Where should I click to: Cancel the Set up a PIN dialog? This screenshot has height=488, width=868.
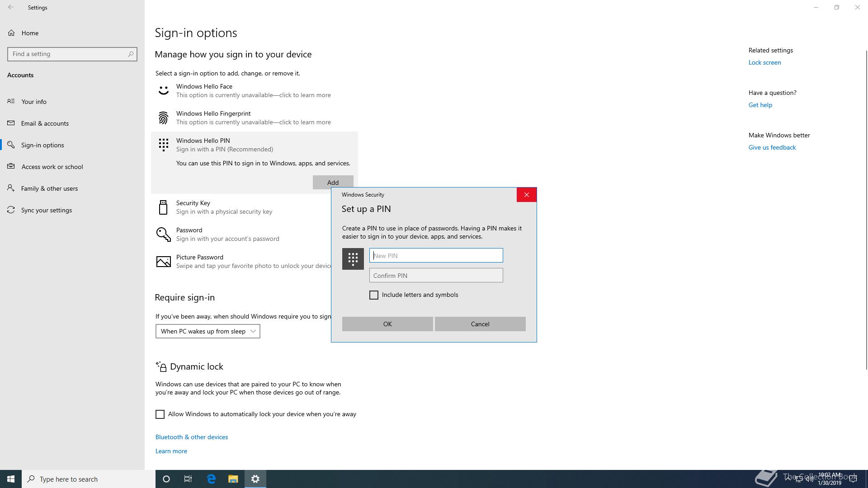coord(480,324)
